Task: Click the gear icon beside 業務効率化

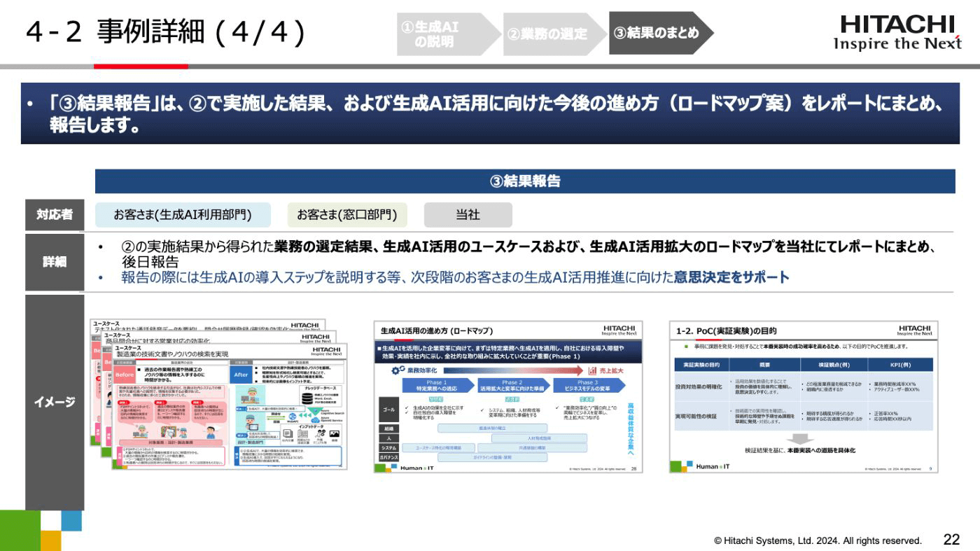Action: (x=395, y=371)
